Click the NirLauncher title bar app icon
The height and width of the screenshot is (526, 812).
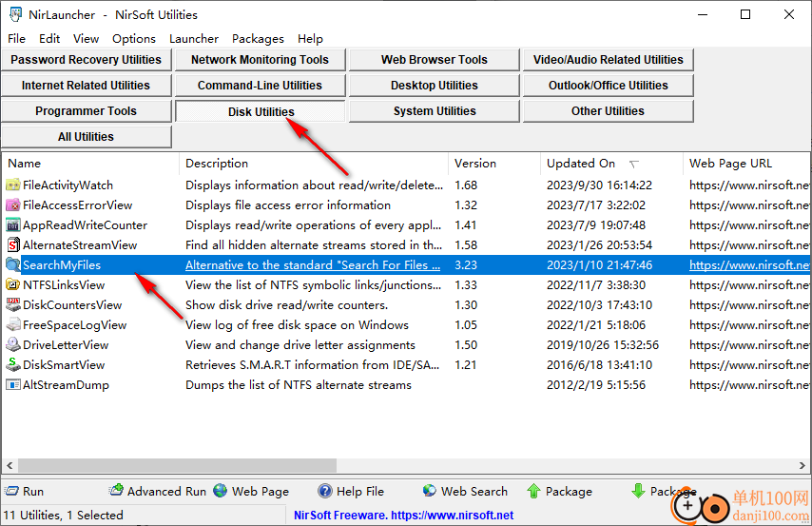point(15,14)
